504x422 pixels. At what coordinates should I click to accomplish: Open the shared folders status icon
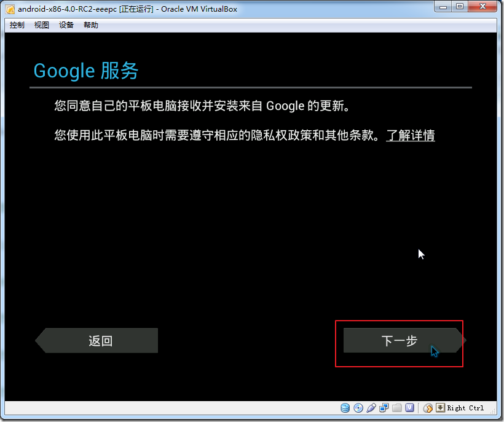click(x=396, y=408)
